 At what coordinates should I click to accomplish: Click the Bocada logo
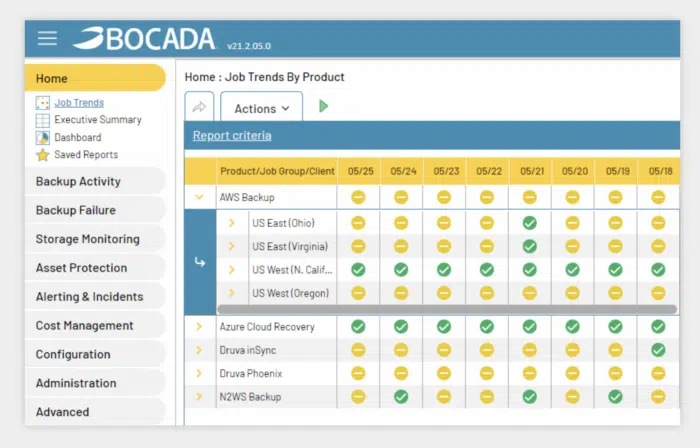[144, 38]
